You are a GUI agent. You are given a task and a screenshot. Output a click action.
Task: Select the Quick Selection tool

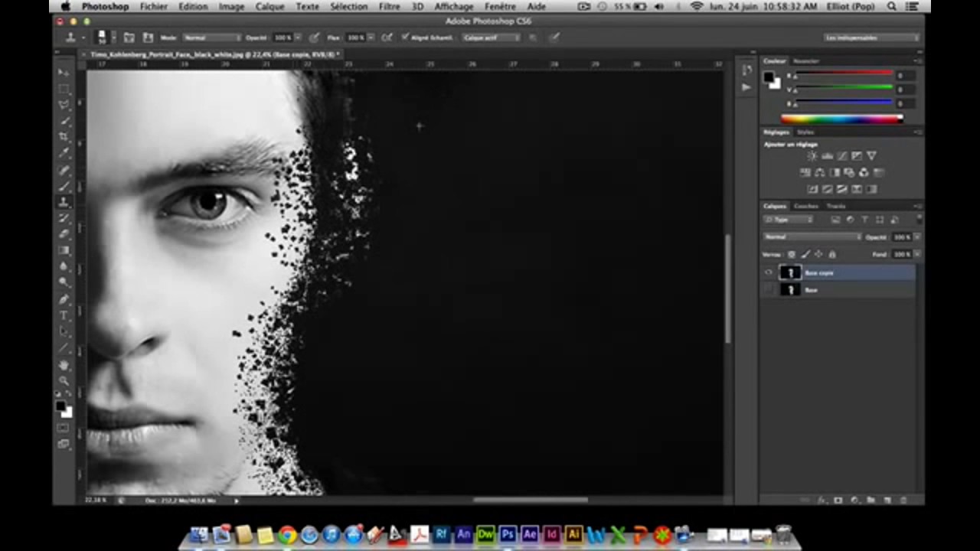pyautogui.click(x=64, y=121)
